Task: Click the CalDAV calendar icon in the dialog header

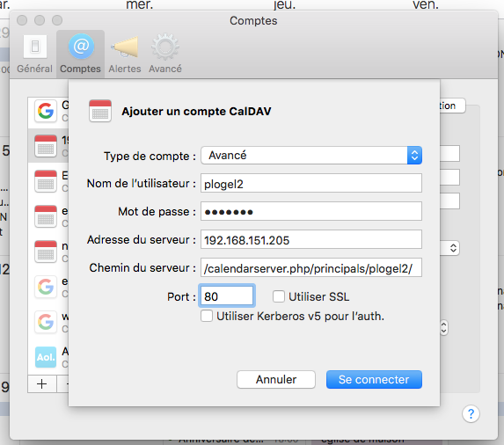Action: pos(100,111)
